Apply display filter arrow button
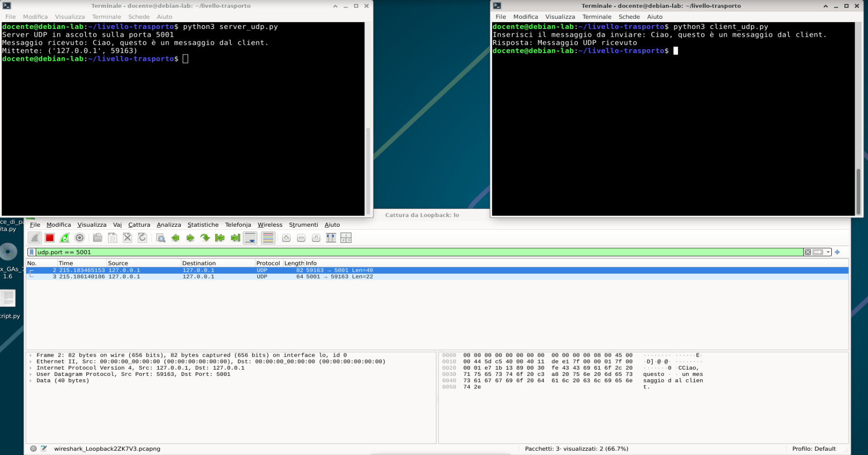The height and width of the screenshot is (455, 868). coord(818,252)
